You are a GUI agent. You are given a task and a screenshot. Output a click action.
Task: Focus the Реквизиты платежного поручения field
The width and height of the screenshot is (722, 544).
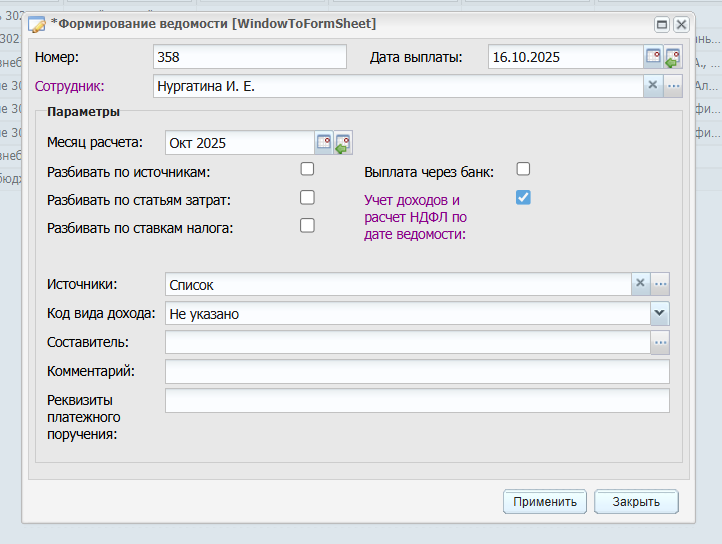(417, 400)
